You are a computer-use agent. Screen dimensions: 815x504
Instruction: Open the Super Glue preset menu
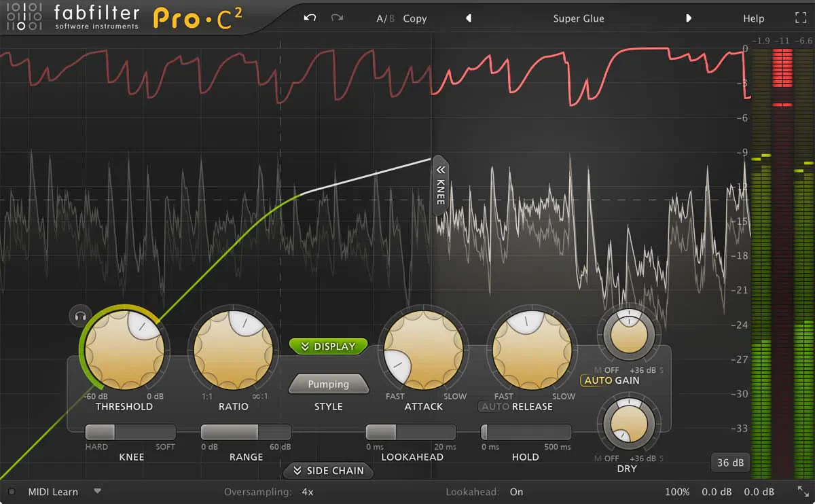[579, 18]
